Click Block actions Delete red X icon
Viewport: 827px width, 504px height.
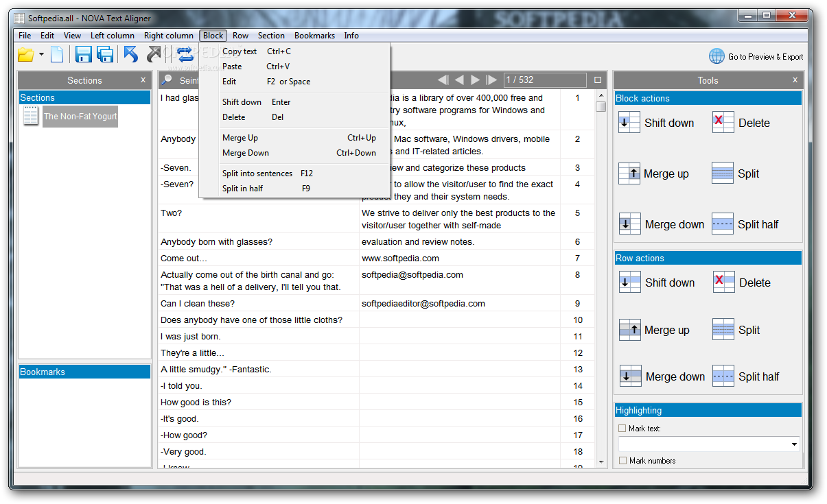coord(723,122)
